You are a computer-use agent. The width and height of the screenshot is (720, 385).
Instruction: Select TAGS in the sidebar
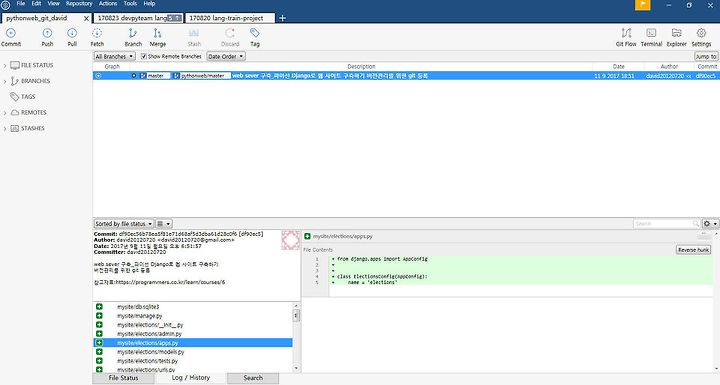[28, 96]
